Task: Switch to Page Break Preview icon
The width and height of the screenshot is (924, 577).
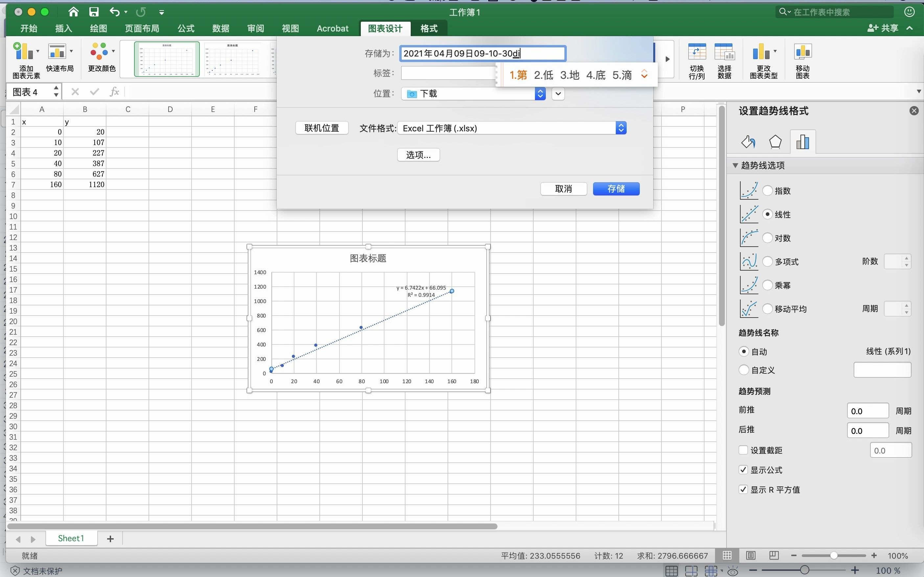Action: 774,555
